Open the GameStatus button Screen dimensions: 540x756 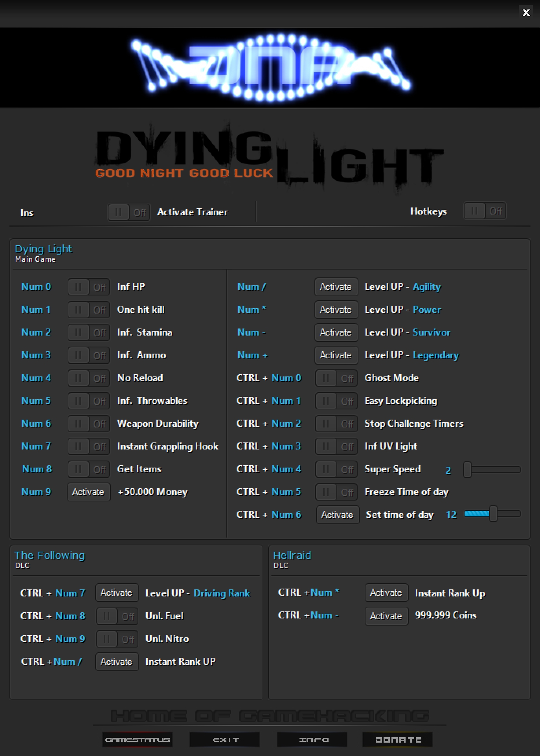pos(138,739)
